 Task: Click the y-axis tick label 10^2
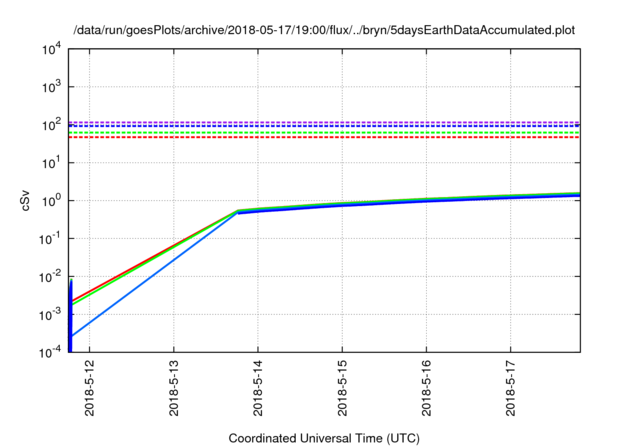click(x=51, y=125)
